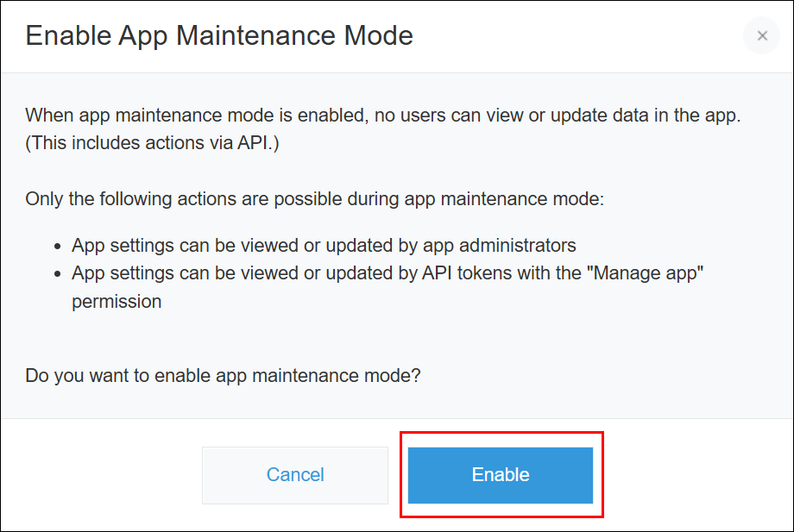Click the phrase 'app administrators'
The width and height of the screenshot is (794, 532).
[500, 246]
